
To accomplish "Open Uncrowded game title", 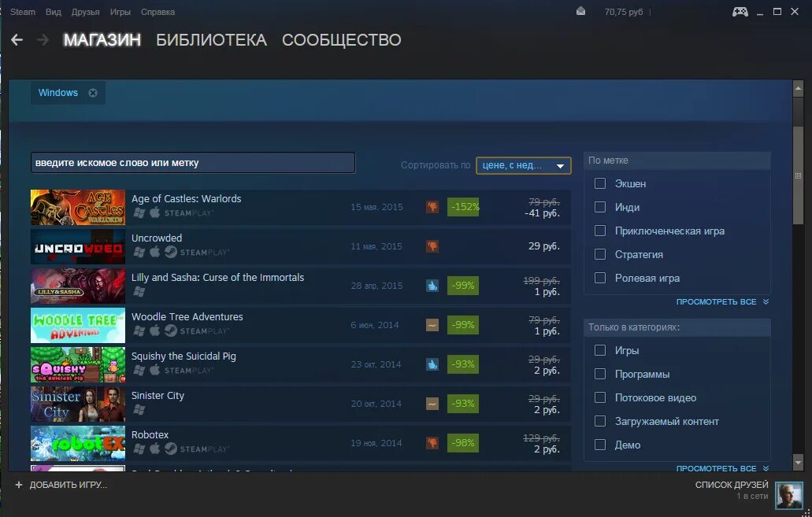I will (157, 238).
